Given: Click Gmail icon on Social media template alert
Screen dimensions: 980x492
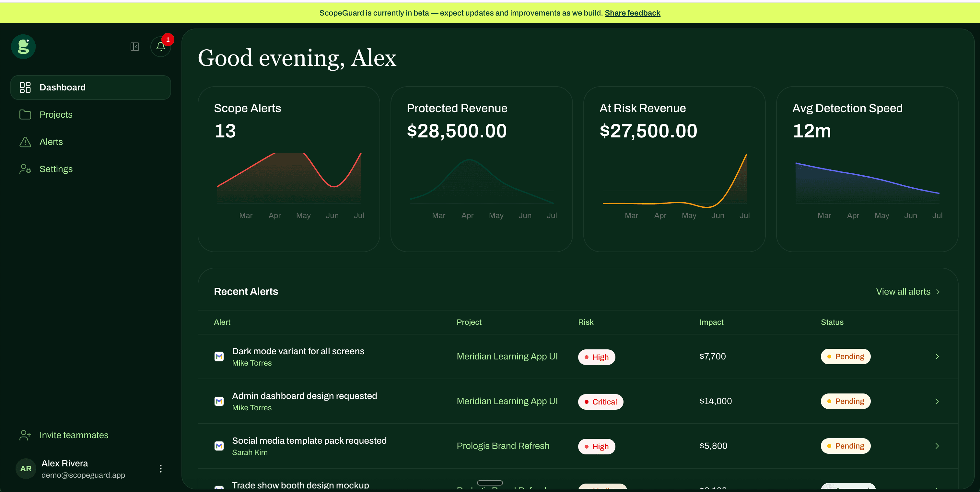Looking at the screenshot, I should coord(219,446).
